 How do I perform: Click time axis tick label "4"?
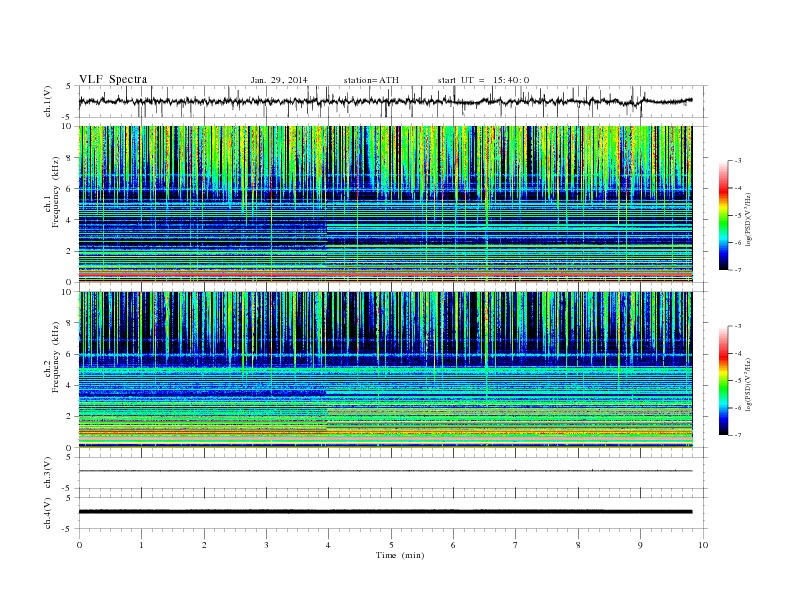(329, 545)
